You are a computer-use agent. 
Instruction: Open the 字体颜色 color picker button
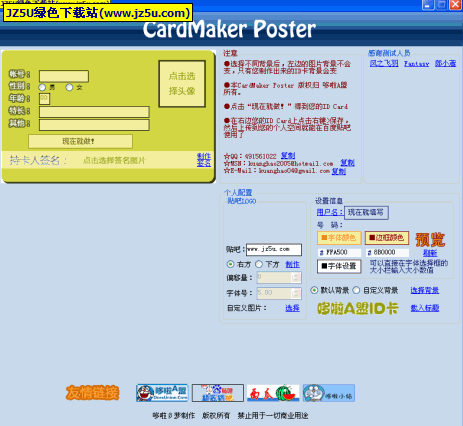coord(339,238)
